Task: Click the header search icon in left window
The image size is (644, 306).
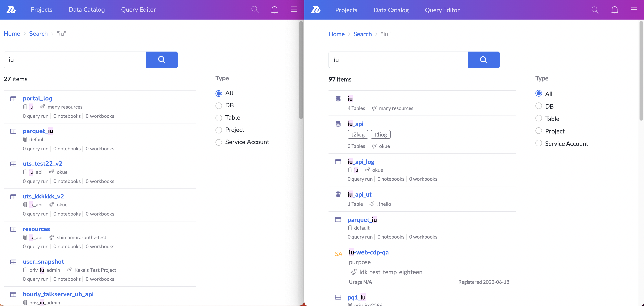Action: 255,10
